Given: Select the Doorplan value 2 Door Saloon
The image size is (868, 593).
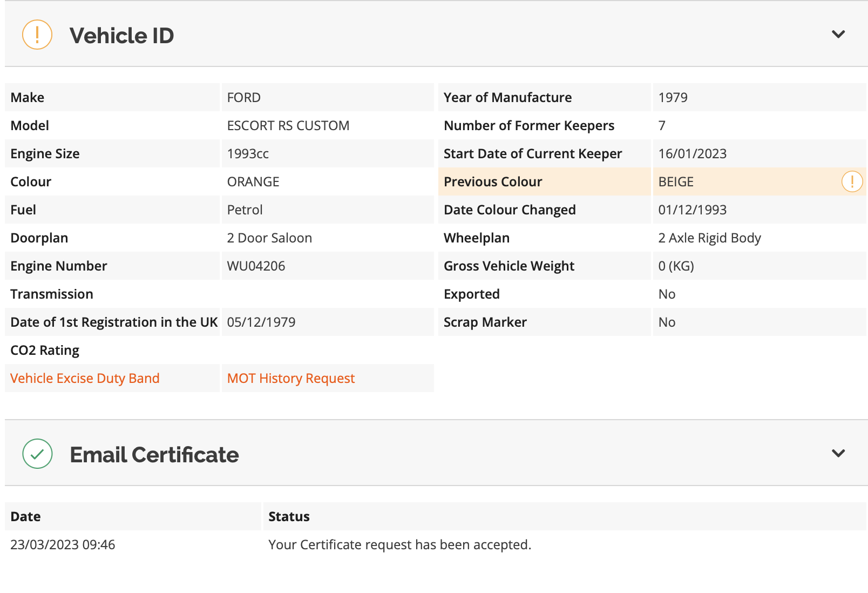Looking at the screenshot, I should 270,238.
